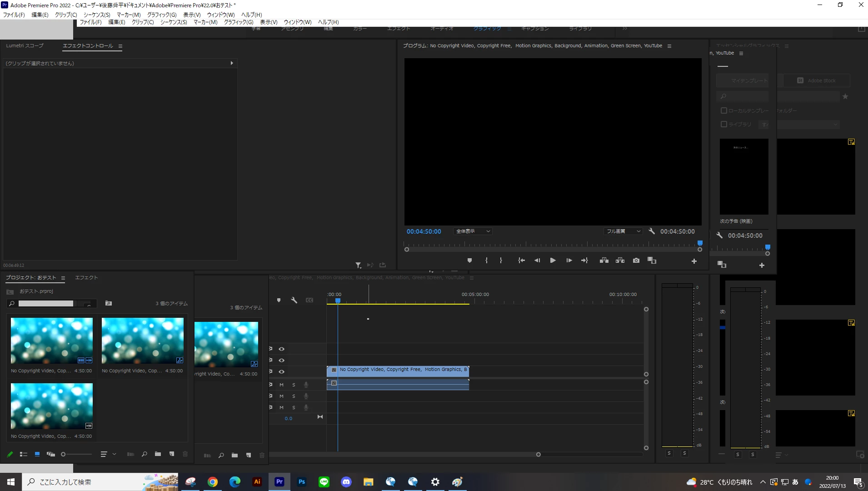Screen dimensions: 868x491
Task: Click the blue 00:04:50:00 playhead timecode
Action: pyautogui.click(x=424, y=231)
